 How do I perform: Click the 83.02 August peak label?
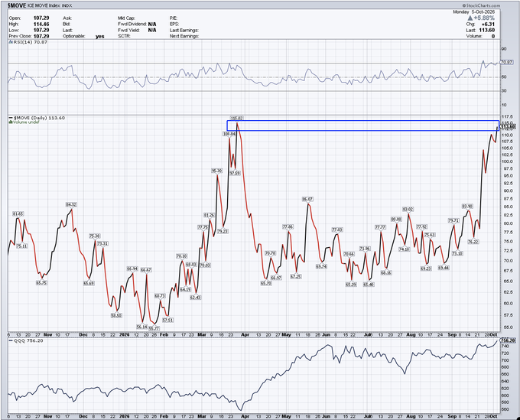point(408,210)
